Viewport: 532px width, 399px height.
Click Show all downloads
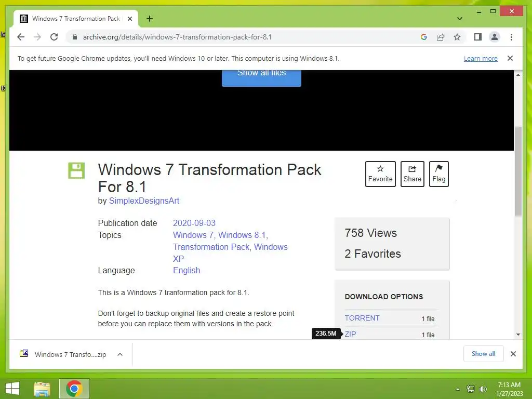tap(483, 354)
